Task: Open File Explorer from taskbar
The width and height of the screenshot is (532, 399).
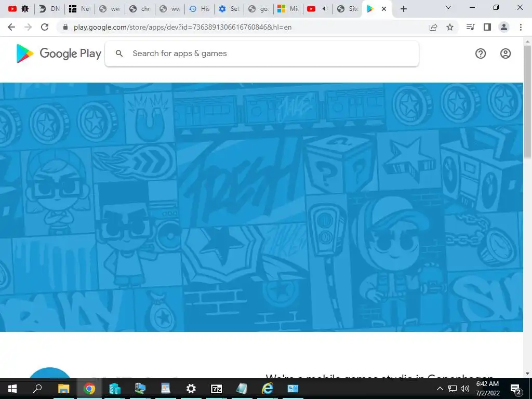Action: tap(63, 389)
